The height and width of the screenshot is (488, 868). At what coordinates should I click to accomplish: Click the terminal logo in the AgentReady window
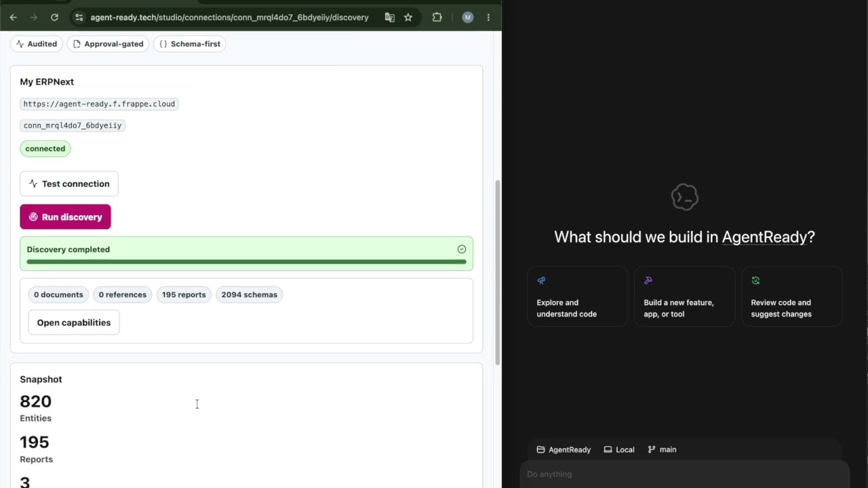click(x=684, y=197)
